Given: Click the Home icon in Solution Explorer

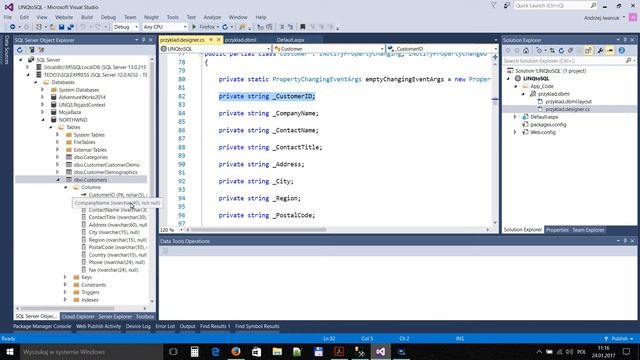Looking at the screenshot, I should pos(526,51).
